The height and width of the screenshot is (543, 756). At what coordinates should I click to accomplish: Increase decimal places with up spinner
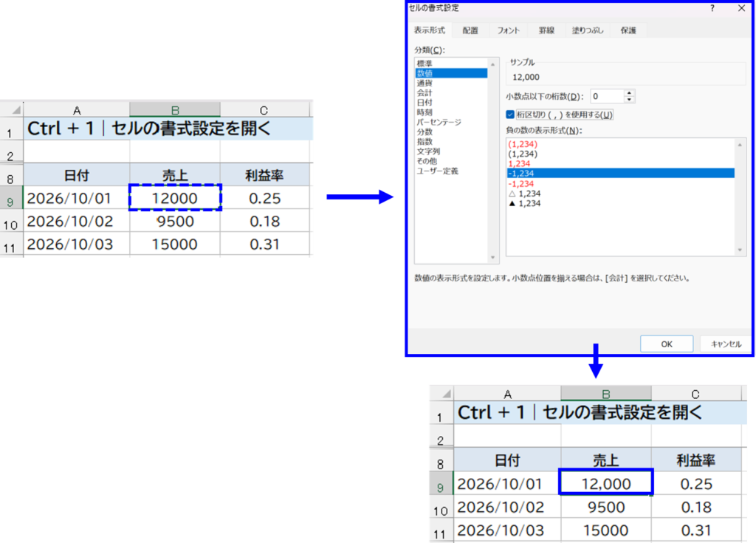(629, 93)
